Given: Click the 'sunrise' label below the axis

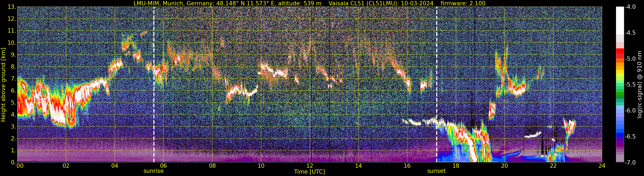Looking at the screenshot, I should pos(154,171).
